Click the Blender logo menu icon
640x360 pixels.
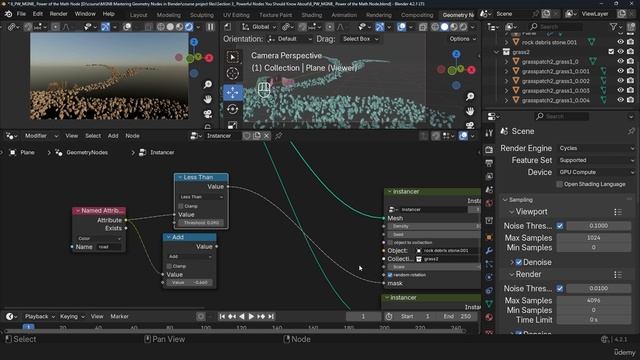click(8, 14)
